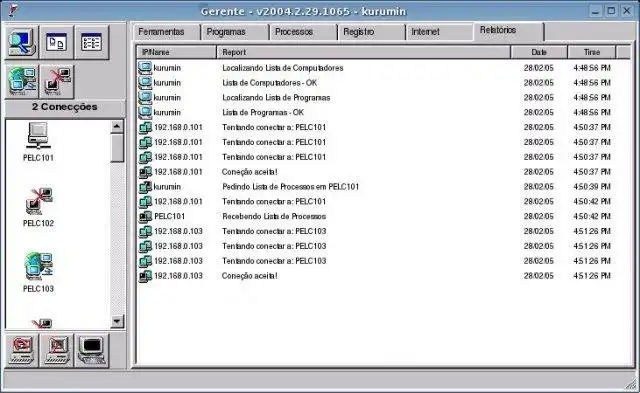Viewport: 640px width, 393px height.
Task: Sort by the IP/Name column header
Action: point(176,52)
